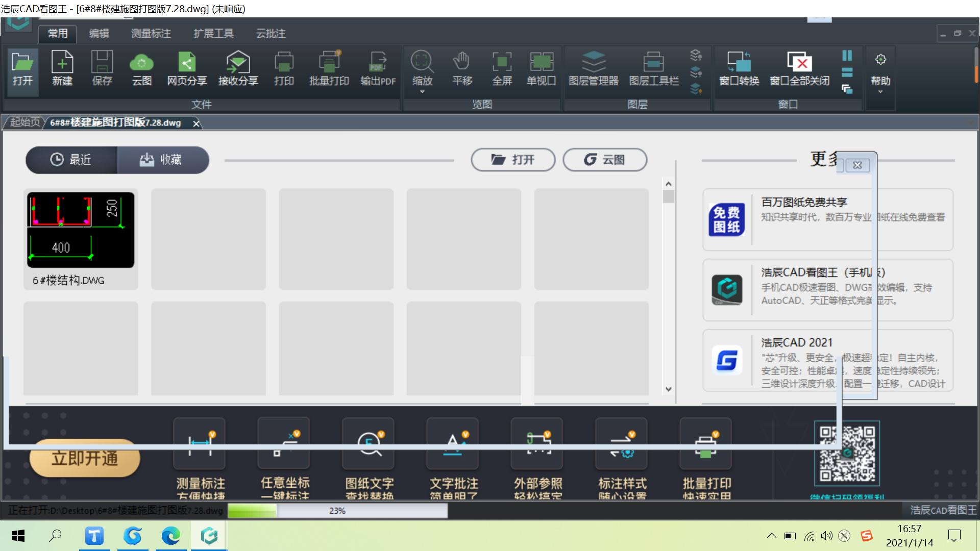Click the 图纸文字 find-replace feature icon
980x551 pixels.
tap(369, 444)
